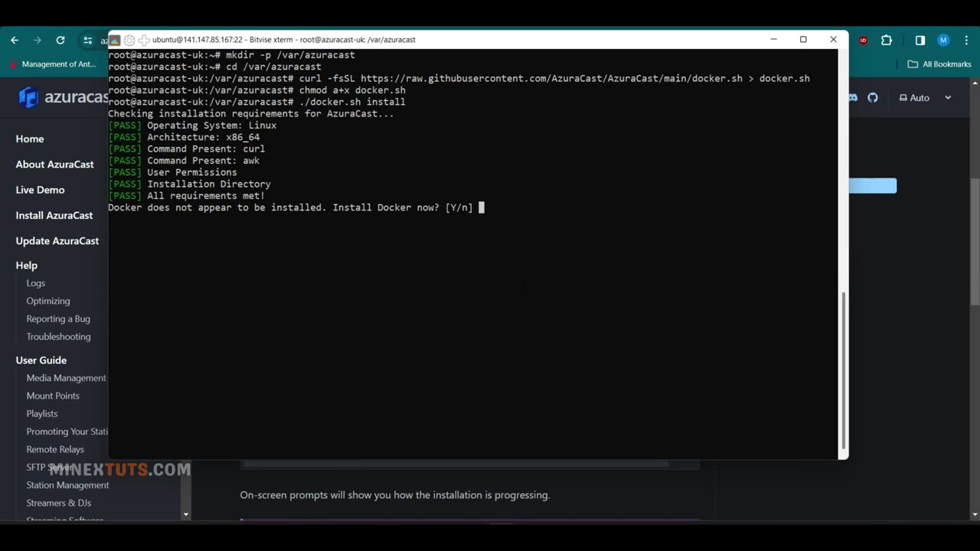Go back in the browser
This screenshot has height=551, width=980.
pos(15,40)
